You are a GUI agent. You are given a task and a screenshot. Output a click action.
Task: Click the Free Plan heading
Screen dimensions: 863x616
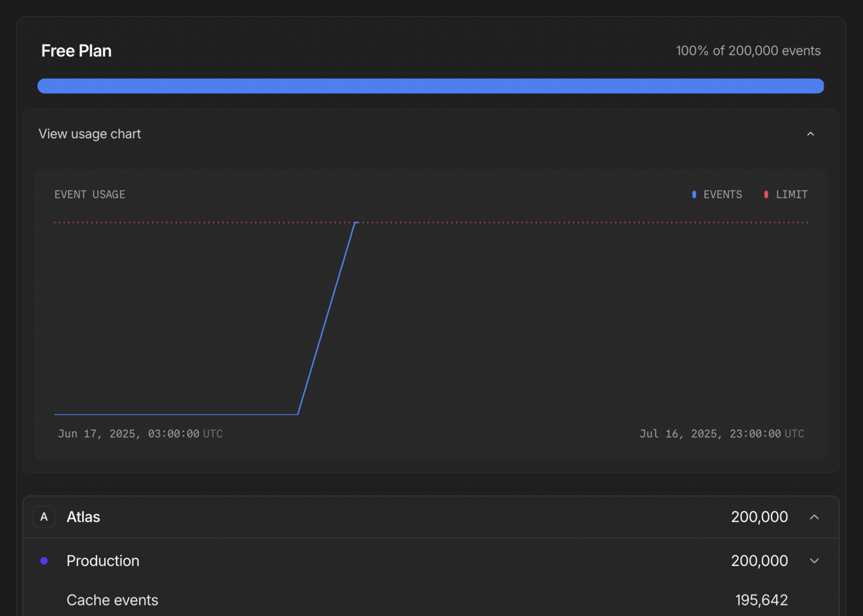coord(76,51)
